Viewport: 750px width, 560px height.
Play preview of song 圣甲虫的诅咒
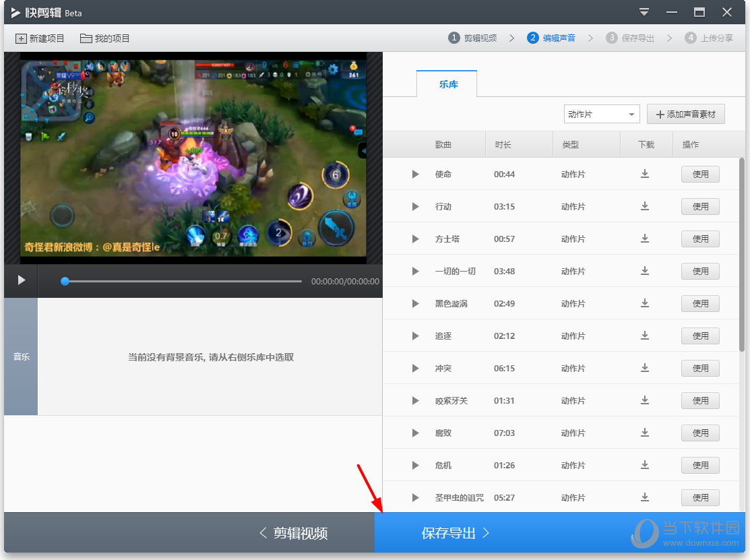415,498
